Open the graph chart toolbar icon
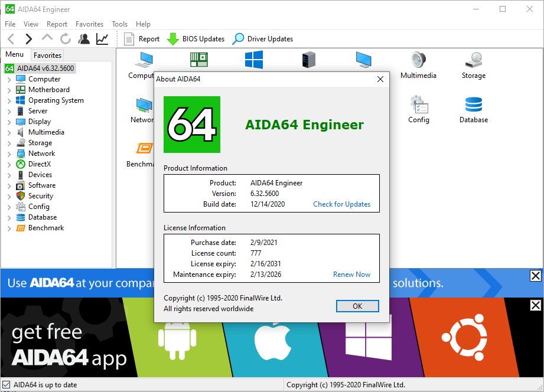544x392 pixels. [x=102, y=39]
